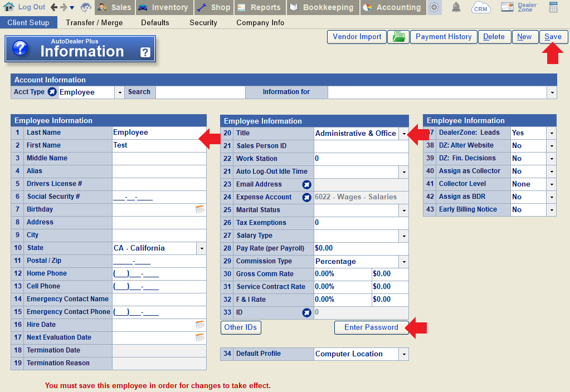This screenshot has width=570, height=392.
Task: Expand the Collector Level dropdown
Action: pos(552,184)
